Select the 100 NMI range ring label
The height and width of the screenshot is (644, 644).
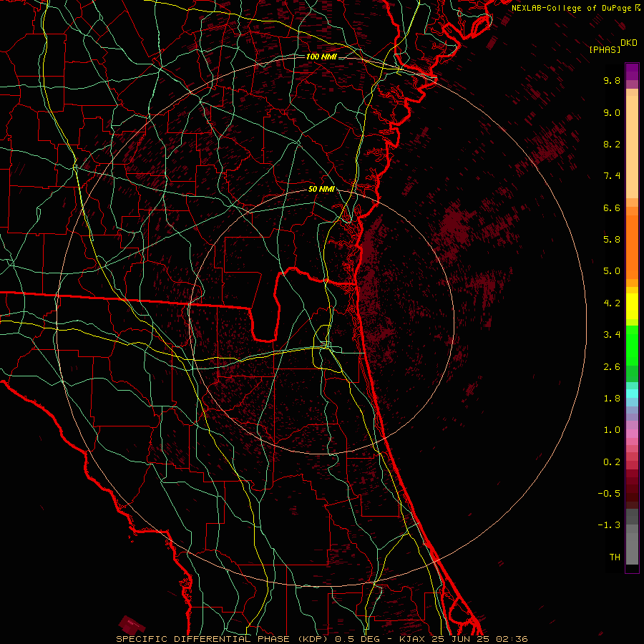pos(321,57)
